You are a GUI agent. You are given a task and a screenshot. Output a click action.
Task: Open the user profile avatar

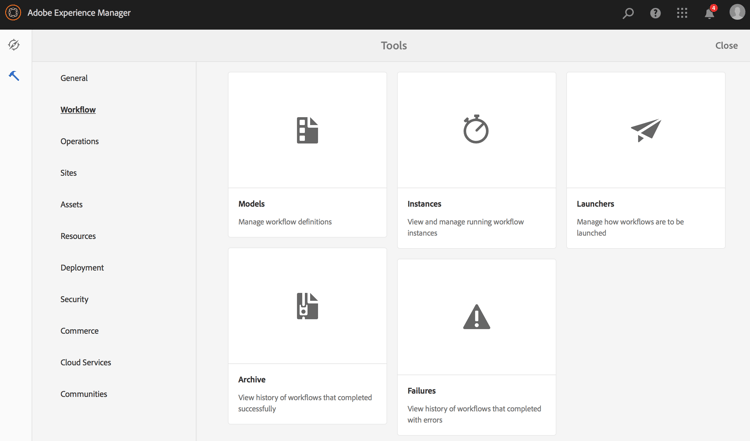[x=737, y=12]
